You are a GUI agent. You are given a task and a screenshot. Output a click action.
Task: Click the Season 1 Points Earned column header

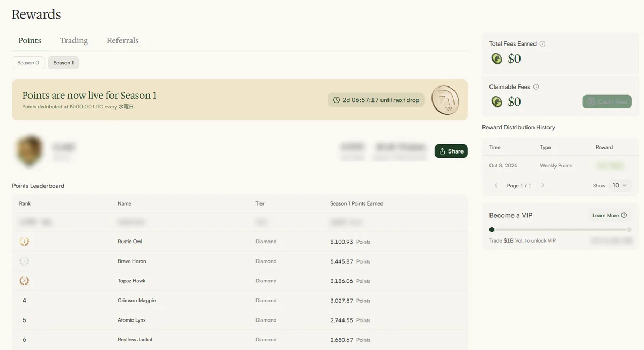click(357, 203)
